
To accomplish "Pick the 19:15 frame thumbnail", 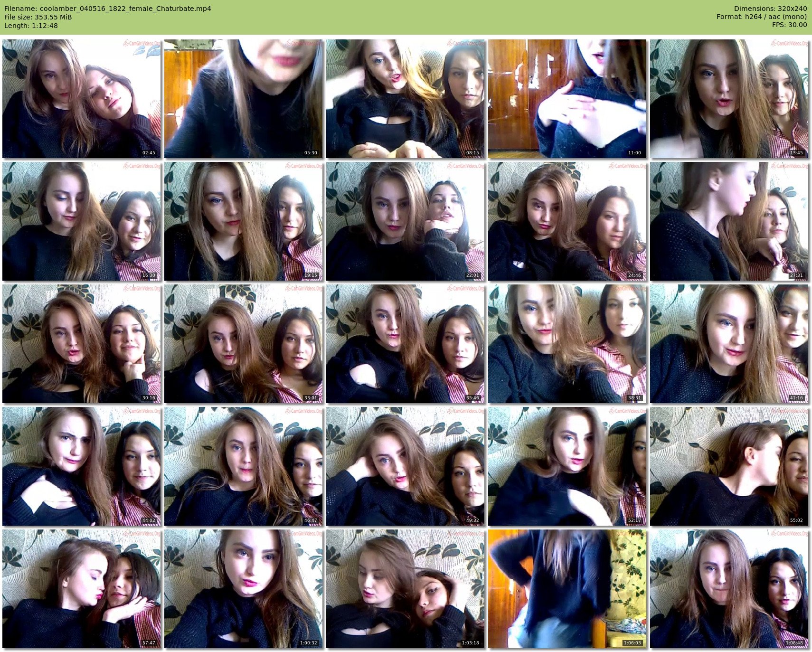I will 244,221.
